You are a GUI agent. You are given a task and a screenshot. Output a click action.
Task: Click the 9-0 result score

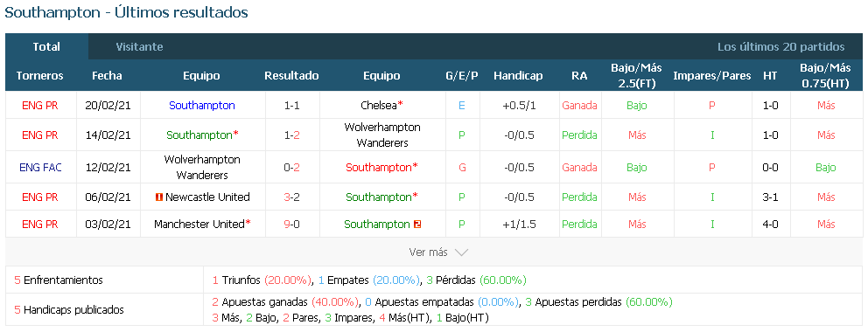pos(291,225)
